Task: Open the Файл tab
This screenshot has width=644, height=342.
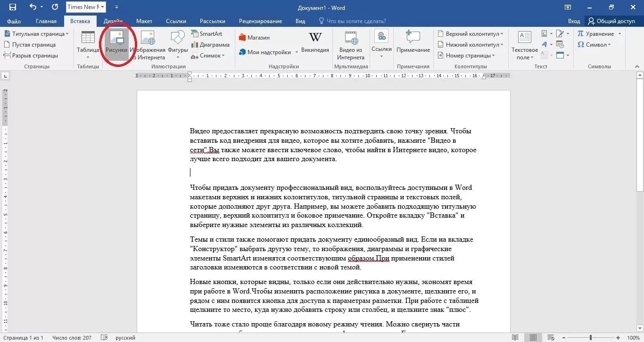Action: coord(14,21)
